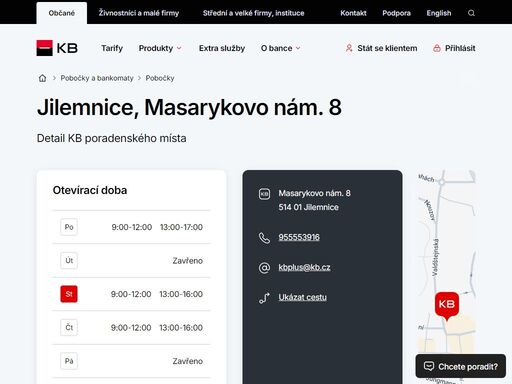Switch to Živnostníci a malé firmy tab
This screenshot has height=384, width=512.
139,13
